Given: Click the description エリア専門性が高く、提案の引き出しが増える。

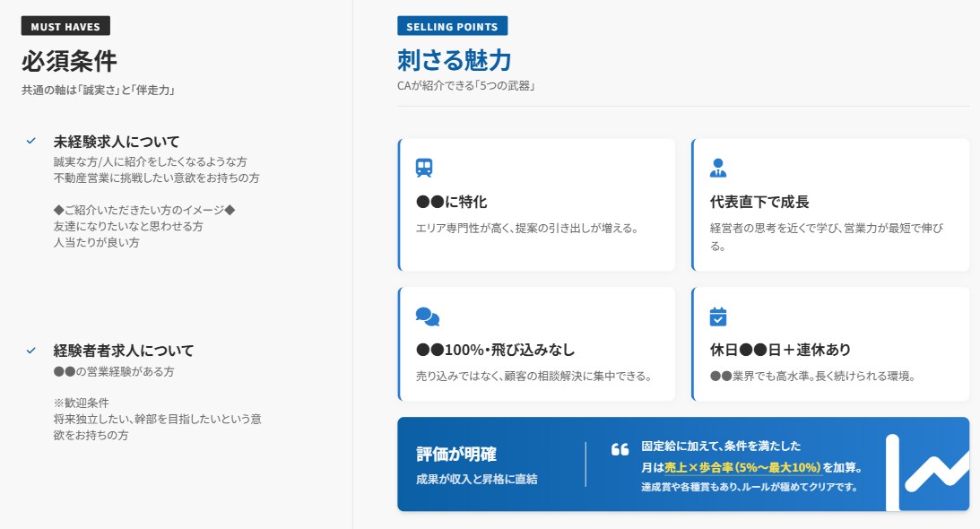Looking at the screenshot, I should pyautogui.click(x=527, y=229).
